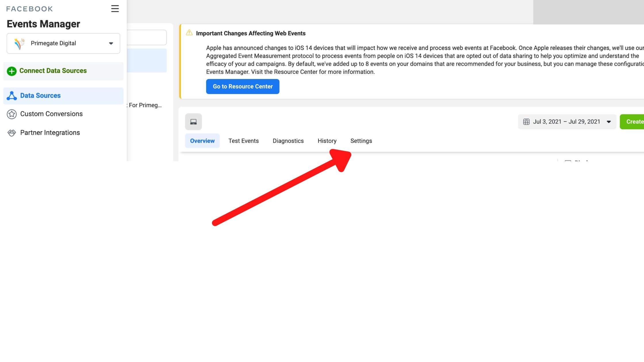This screenshot has width=644, height=362.
Task: Click the 'For Primeg...' data source entry
Action: tap(145, 105)
